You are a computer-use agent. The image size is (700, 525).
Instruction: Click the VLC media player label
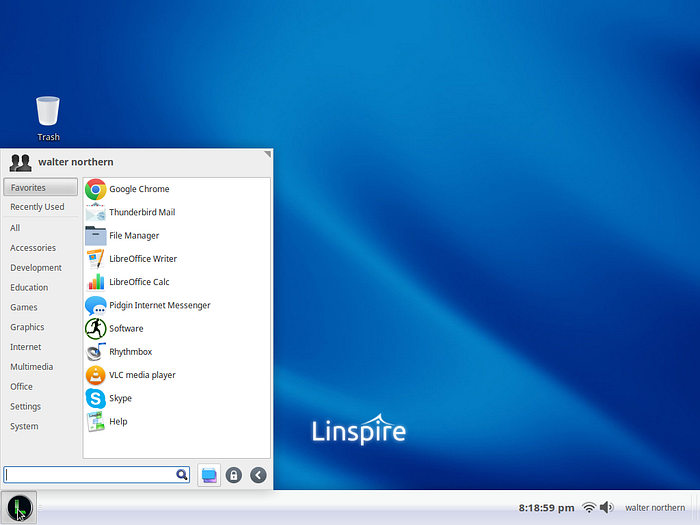click(142, 375)
